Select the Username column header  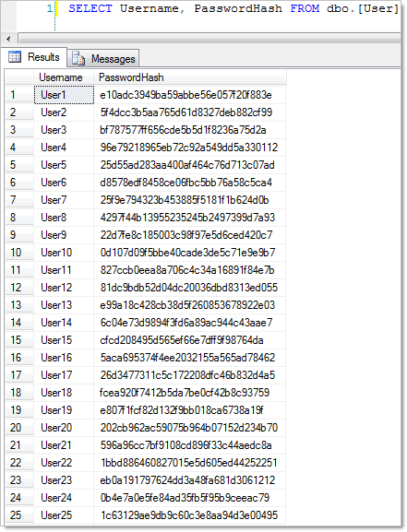click(x=64, y=77)
